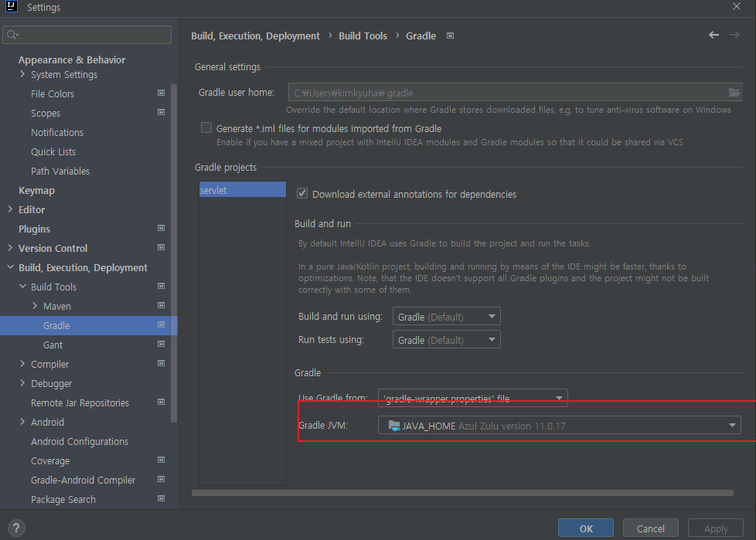Click the project-level icon next to Maven
This screenshot has width=756, height=540.
[161, 305]
